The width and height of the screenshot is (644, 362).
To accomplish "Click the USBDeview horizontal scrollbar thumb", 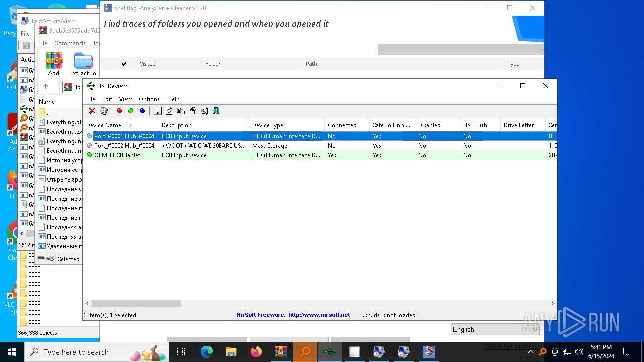I will click(x=136, y=304).
